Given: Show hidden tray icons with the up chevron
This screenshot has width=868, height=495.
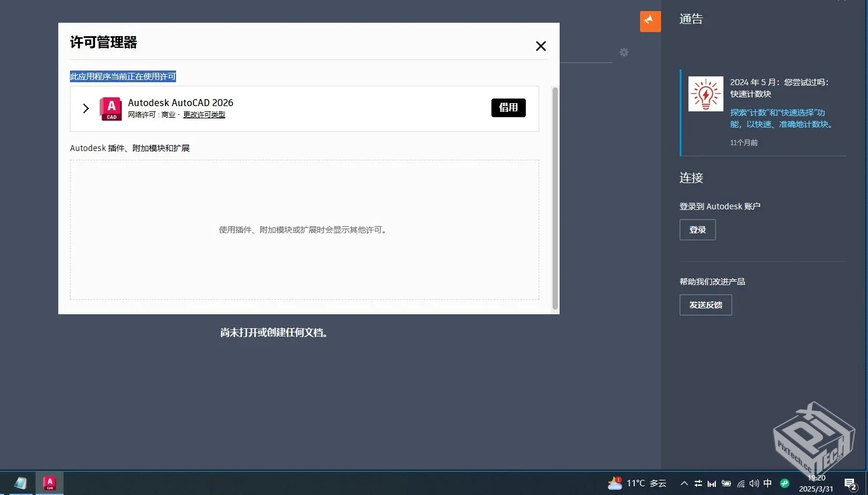Looking at the screenshot, I should click(684, 483).
